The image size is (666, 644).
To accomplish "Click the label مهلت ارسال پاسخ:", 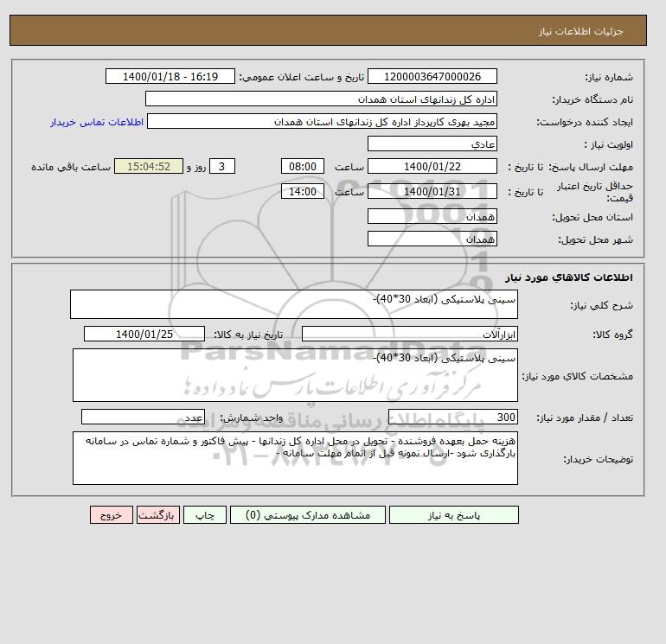I will click(x=591, y=167).
